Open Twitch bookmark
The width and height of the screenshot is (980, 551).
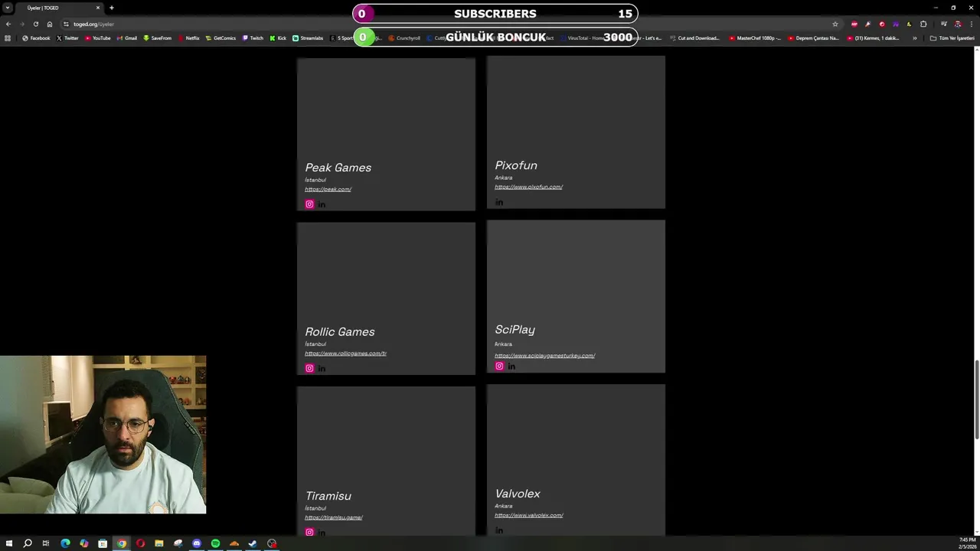pyautogui.click(x=253, y=38)
